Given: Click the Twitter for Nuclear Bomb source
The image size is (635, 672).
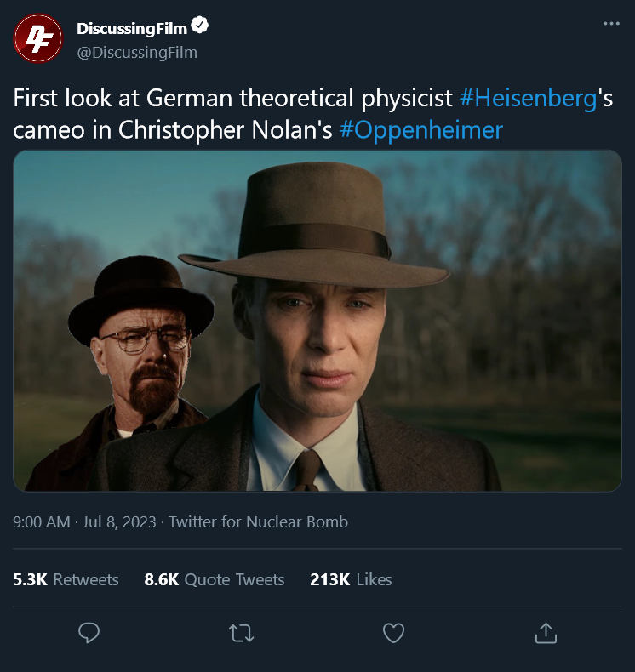Looking at the screenshot, I should (x=258, y=522).
